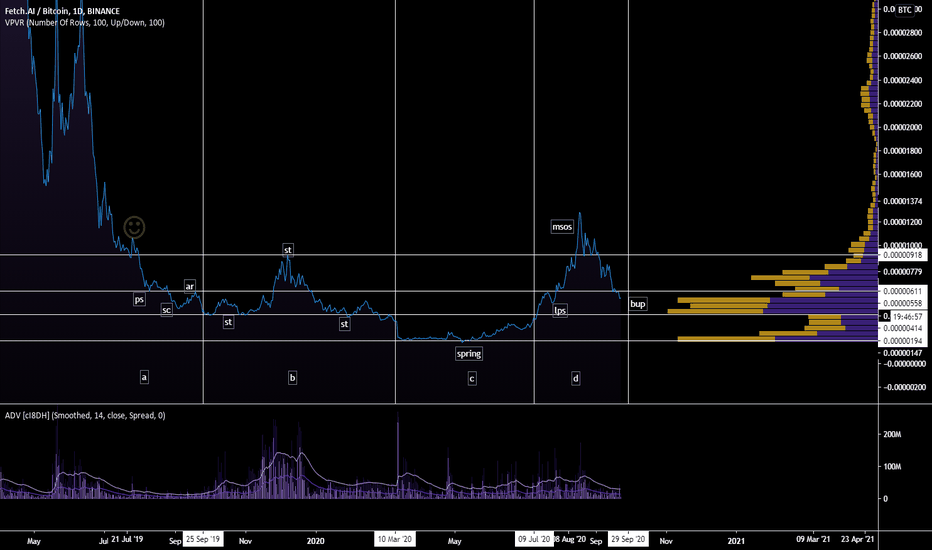
Task: Select the 'bup' annotation label
Action: tap(638, 304)
